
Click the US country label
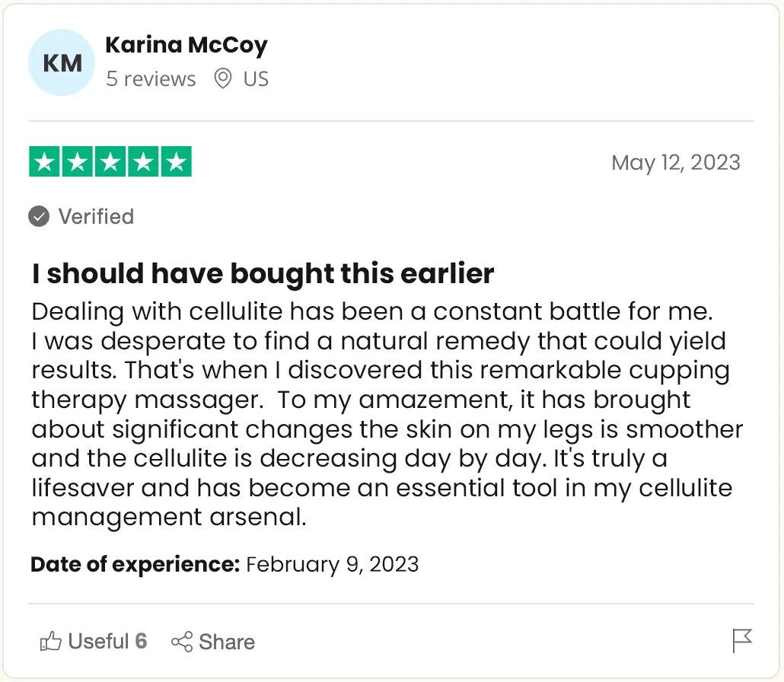(256, 79)
